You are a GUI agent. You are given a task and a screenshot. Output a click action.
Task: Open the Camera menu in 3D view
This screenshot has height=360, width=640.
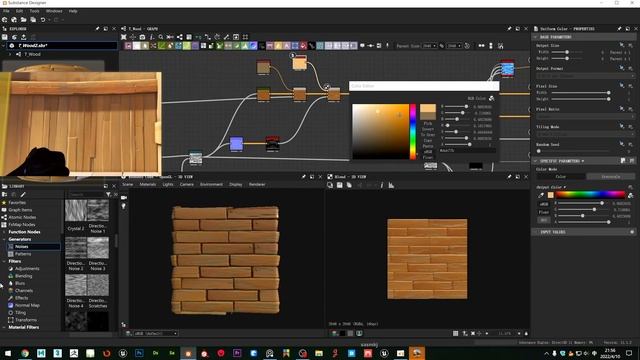[187, 184]
